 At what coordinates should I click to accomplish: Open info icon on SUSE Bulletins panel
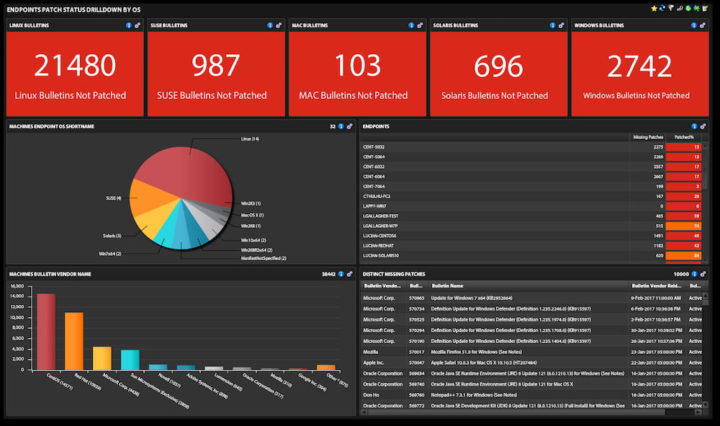(x=270, y=25)
